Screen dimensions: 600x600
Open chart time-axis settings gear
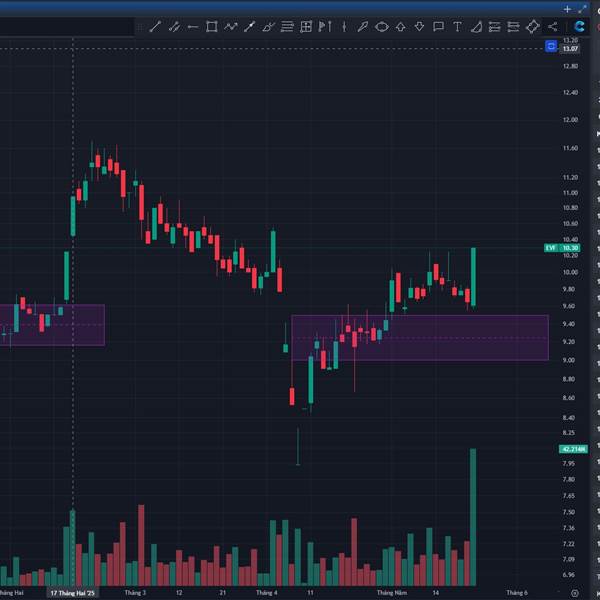[x=574, y=593]
